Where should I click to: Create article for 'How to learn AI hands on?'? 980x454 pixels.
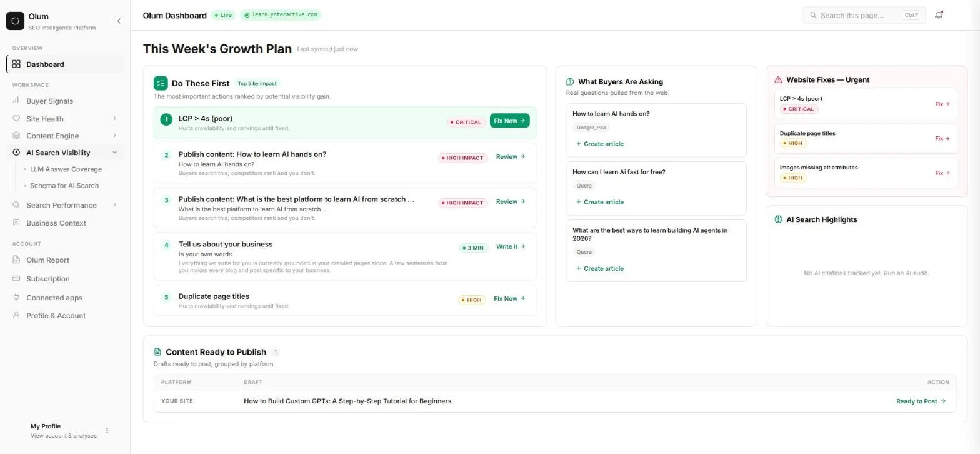[x=599, y=144]
